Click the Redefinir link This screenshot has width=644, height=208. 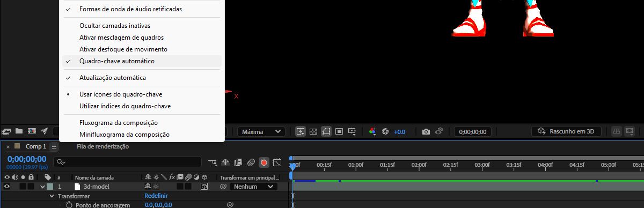156,196
